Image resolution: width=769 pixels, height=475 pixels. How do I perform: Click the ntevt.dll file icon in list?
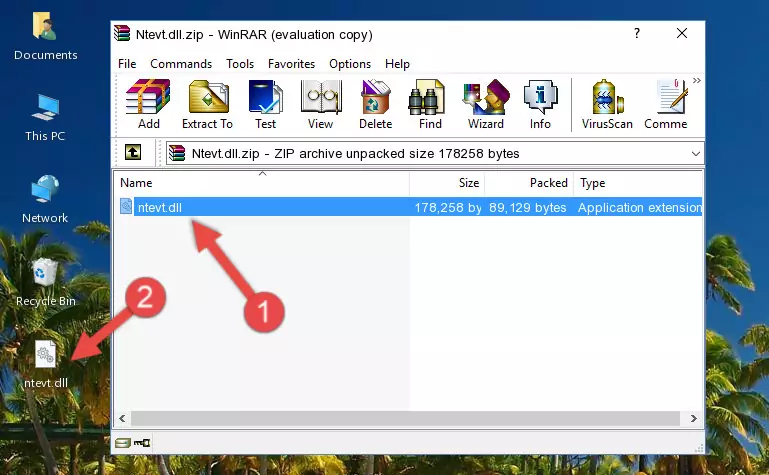point(126,206)
